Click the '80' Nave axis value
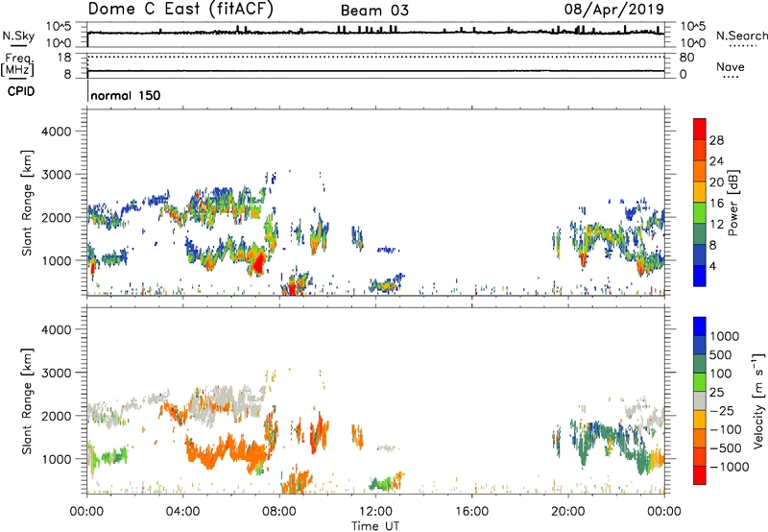 coord(686,58)
